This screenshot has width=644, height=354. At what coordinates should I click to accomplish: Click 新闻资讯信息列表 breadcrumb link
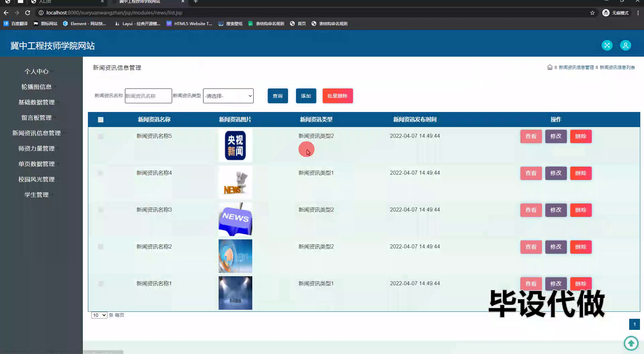click(617, 67)
